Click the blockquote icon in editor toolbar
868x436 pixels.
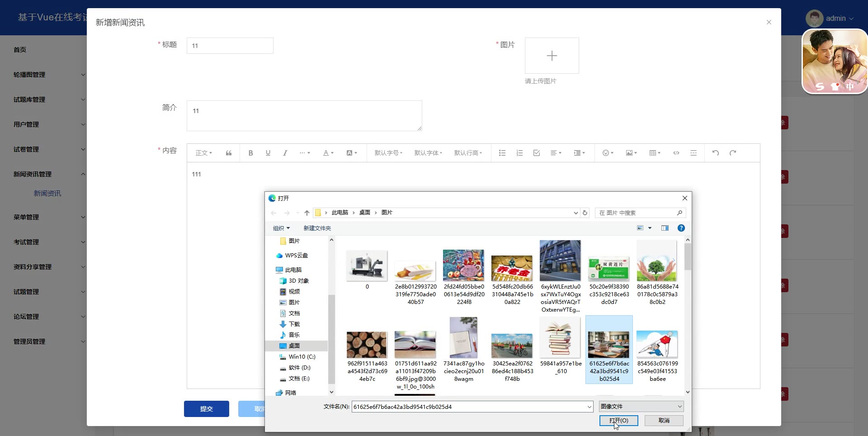tap(229, 153)
